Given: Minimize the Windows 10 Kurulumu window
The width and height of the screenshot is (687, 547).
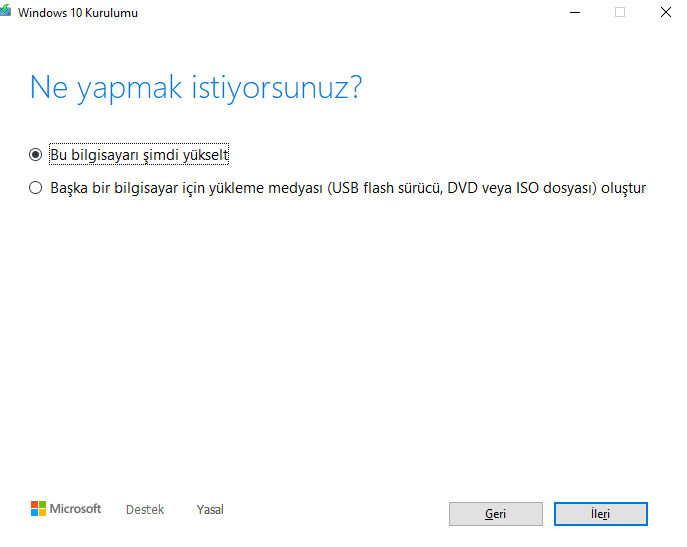Looking at the screenshot, I should point(575,12).
